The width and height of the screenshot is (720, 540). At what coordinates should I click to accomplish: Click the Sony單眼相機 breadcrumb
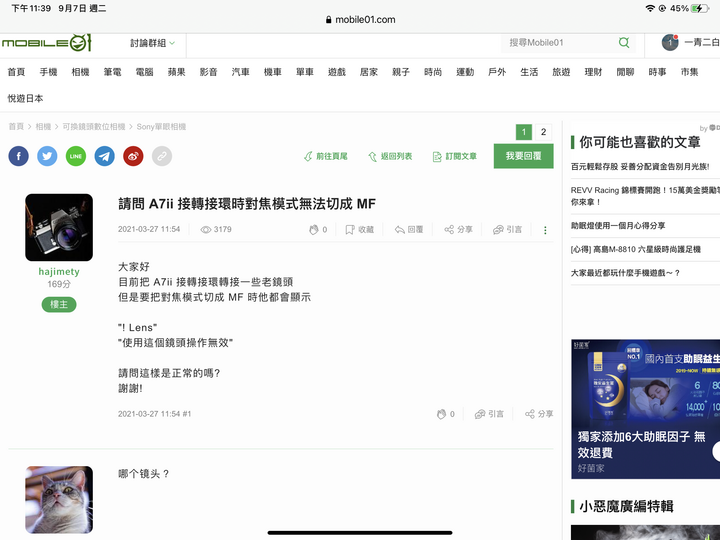(x=161, y=127)
